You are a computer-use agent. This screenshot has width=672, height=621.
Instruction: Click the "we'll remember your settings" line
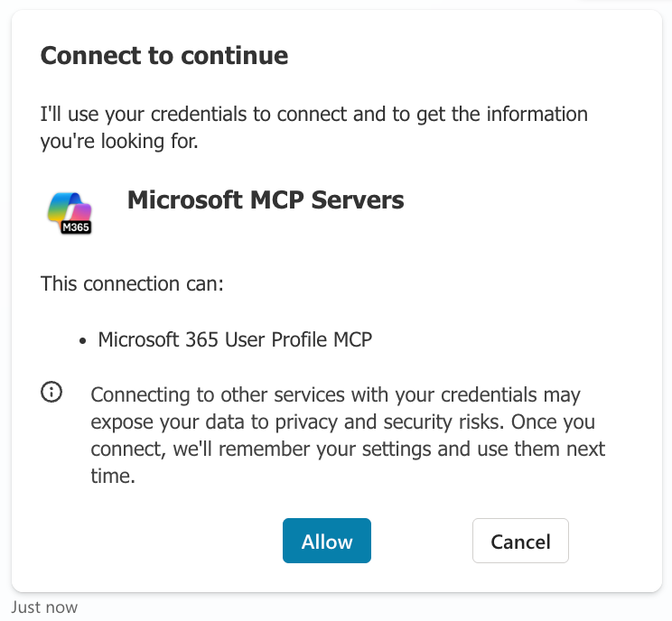tap(347, 450)
